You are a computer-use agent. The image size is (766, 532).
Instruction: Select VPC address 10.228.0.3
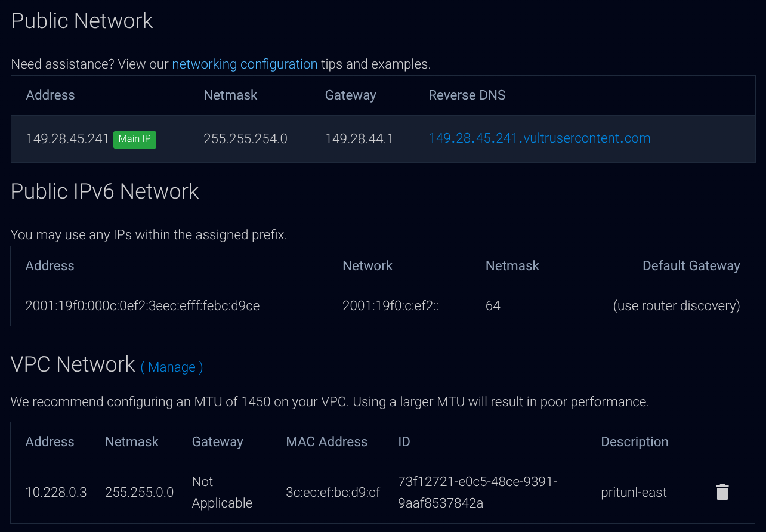click(56, 493)
